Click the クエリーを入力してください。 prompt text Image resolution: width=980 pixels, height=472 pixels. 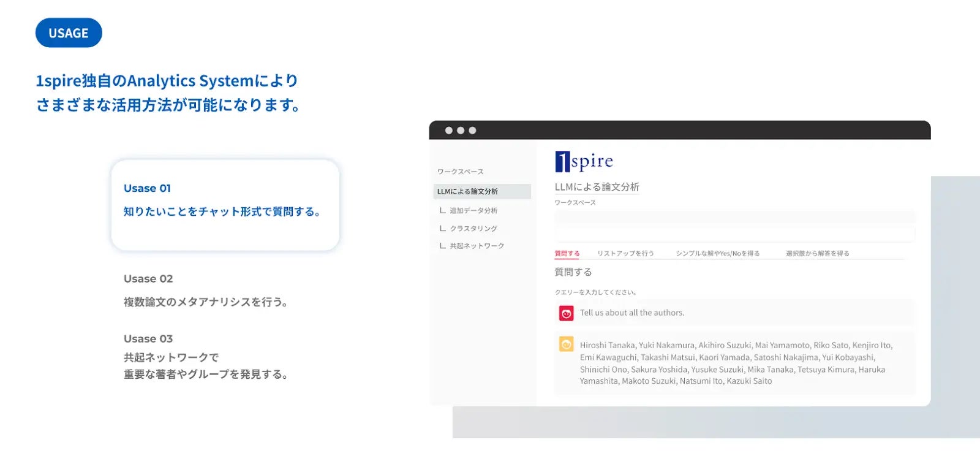(596, 292)
